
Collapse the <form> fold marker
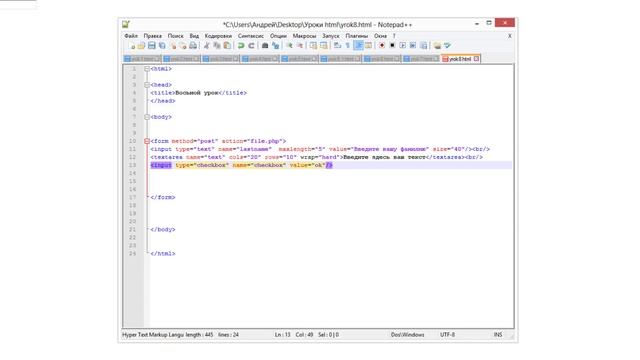[x=147, y=141]
